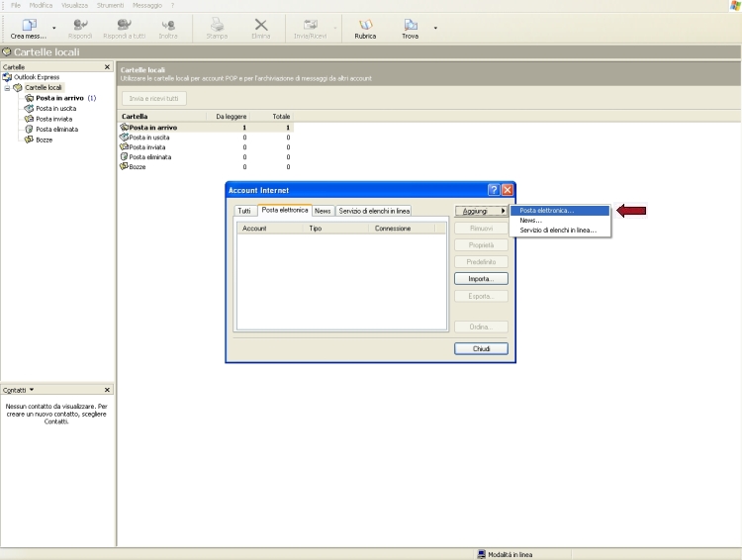Click the Rimuovi button
The height and width of the screenshot is (560, 742).
click(481, 229)
